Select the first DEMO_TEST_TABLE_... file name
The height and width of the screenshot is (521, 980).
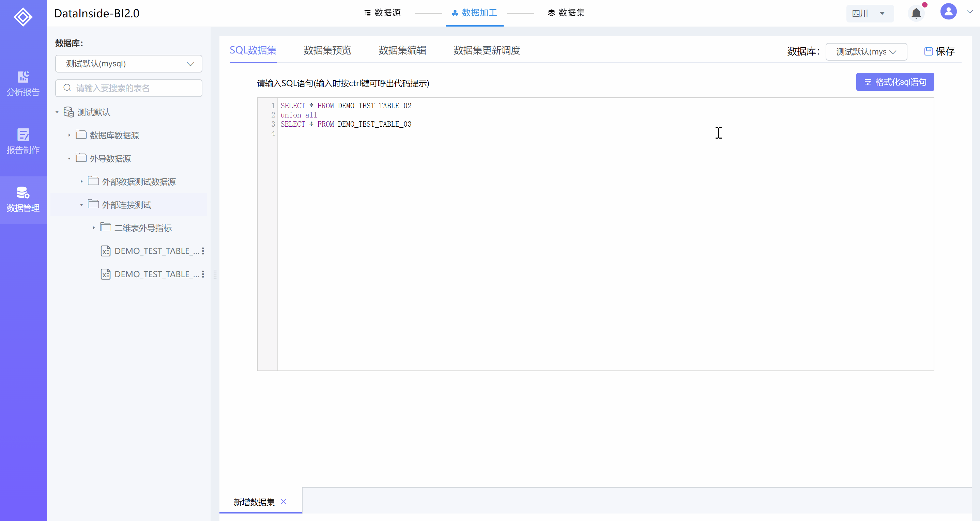[x=157, y=251]
